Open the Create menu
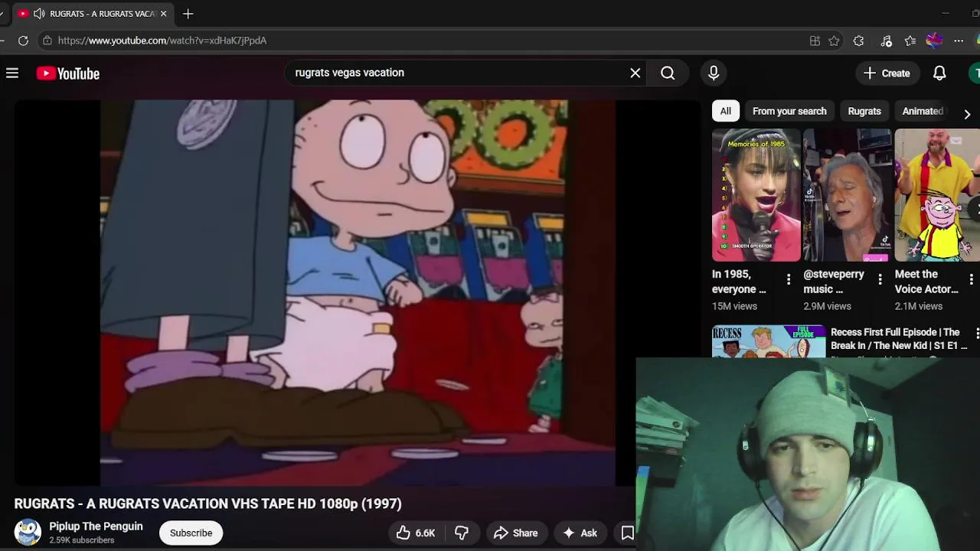The width and height of the screenshot is (980, 551). pos(887,73)
